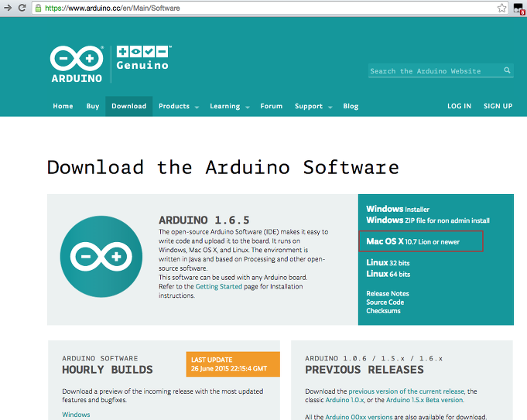This screenshot has width=527, height=420.
Task: Download Mac OS X 10.7 Lion or newer
Action: [412, 241]
